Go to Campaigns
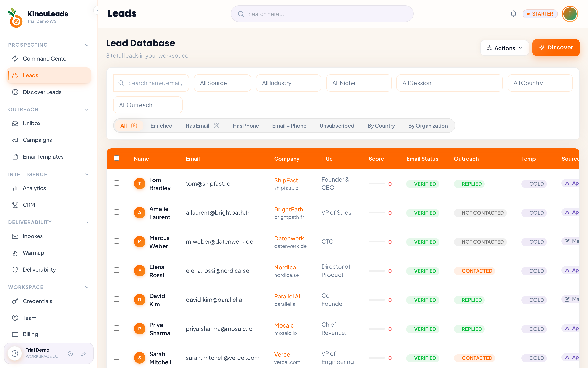The image size is (588, 368). [x=49, y=140]
